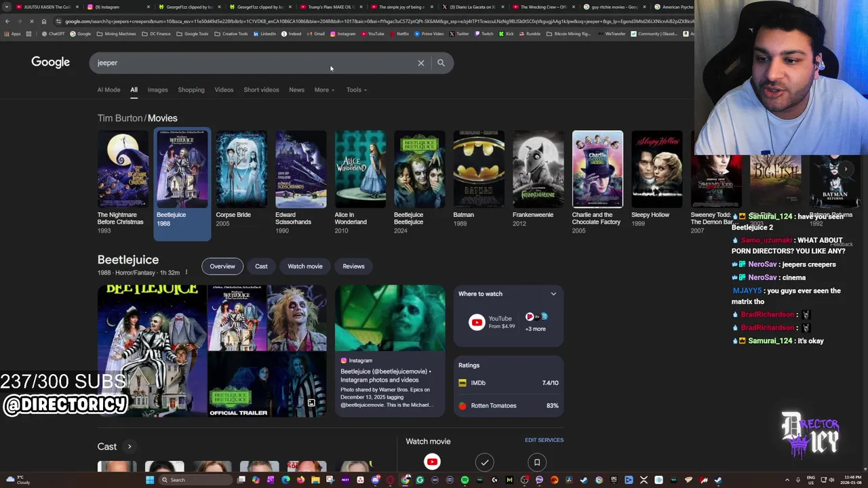Open File Explorer from the taskbar
Viewport: 868px width, 488px height.
click(315, 480)
